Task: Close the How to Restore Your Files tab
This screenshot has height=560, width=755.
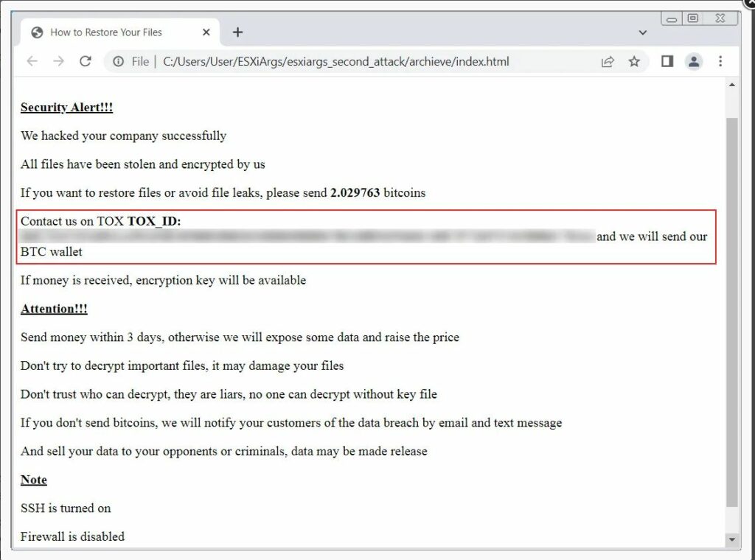Action: point(206,32)
